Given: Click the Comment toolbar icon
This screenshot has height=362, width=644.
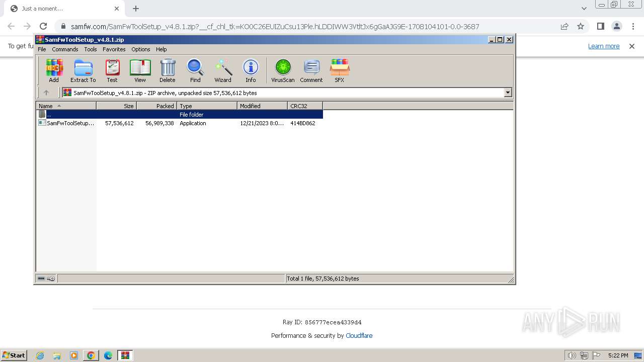Looking at the screenshot, I should [311, 71].
